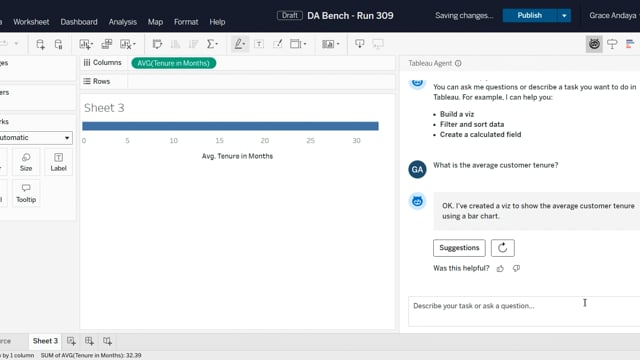Sort descending toolbar icon
This screenshot has width=640, height=360.
(193, 44)
